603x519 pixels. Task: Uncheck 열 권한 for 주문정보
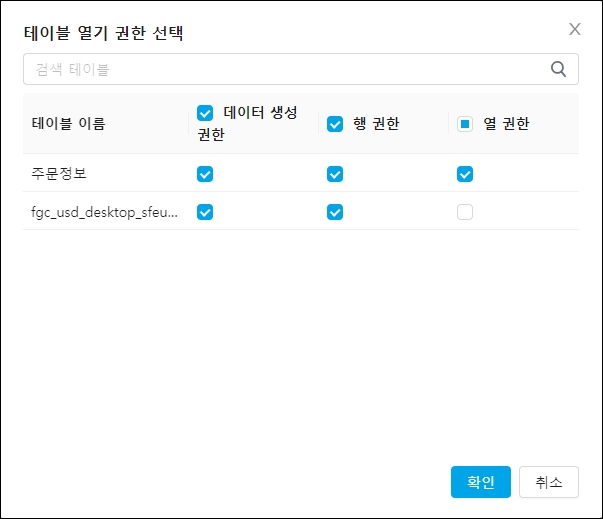coord(465,174)
